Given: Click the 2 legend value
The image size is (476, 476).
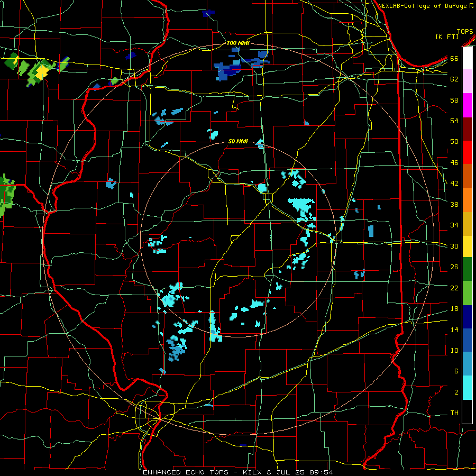Looking at the screenshot, I should pos(456,392).
